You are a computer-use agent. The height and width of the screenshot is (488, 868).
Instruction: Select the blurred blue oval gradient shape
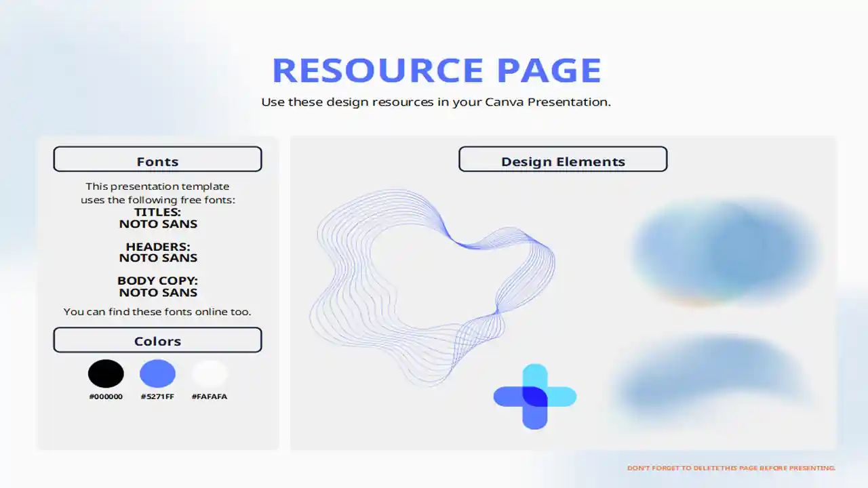[x=726, y=252]
